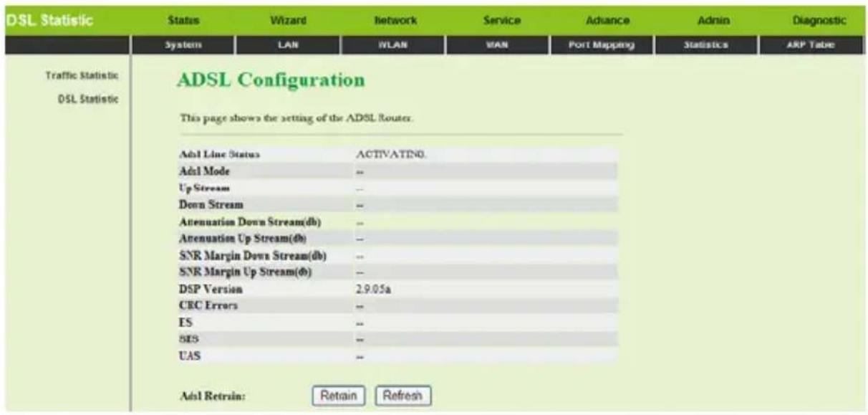Click the Refresh button
The image size is (868, 415).
[x=403, y=394]
